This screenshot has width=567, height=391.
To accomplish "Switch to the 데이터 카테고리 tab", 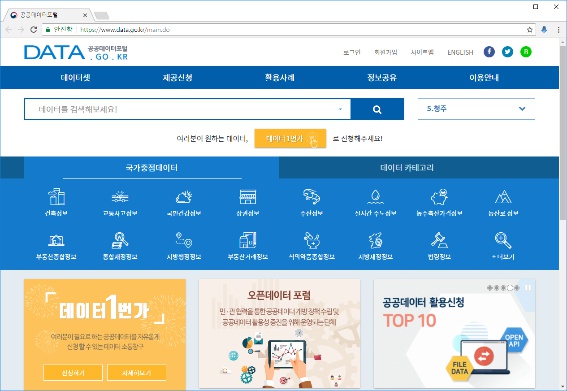I will tap(407, 167).
